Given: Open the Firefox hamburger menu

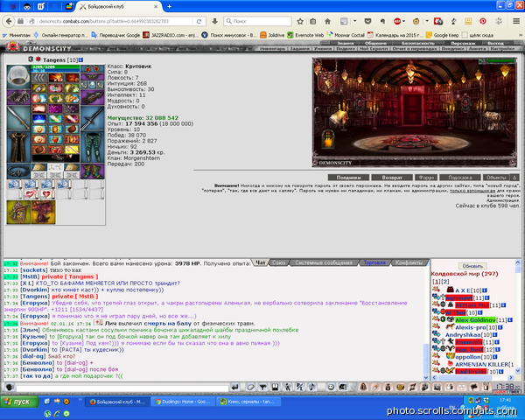Looking at the screenshot, I should click(516, 21).
